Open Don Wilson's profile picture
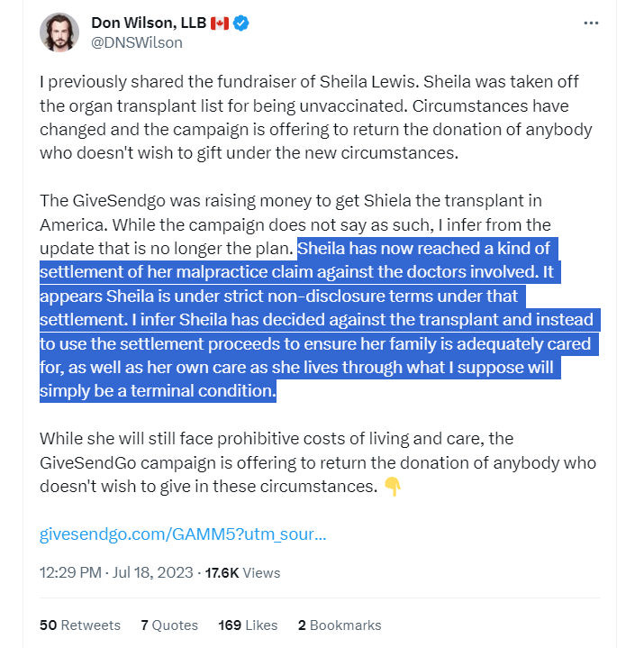The height and width of the screenshot is (648, 644). (59, 32)
